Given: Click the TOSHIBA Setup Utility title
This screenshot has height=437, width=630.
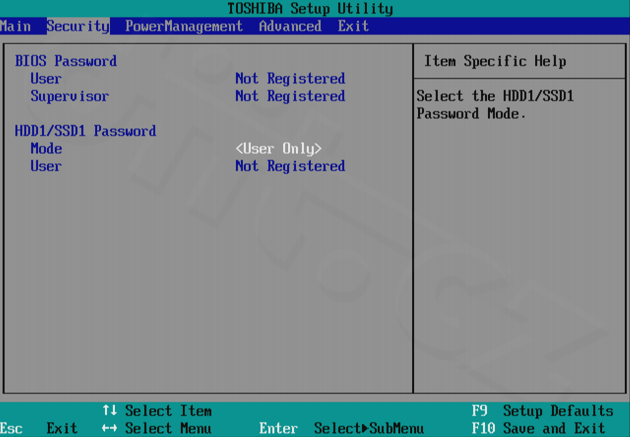Looking at the screenshot, I should coord(310,8).
